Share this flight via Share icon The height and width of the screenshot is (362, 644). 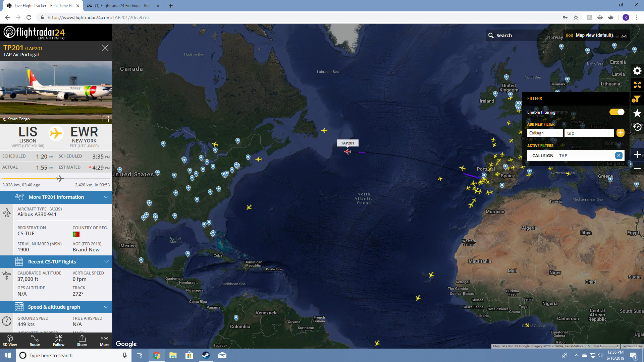82,340
